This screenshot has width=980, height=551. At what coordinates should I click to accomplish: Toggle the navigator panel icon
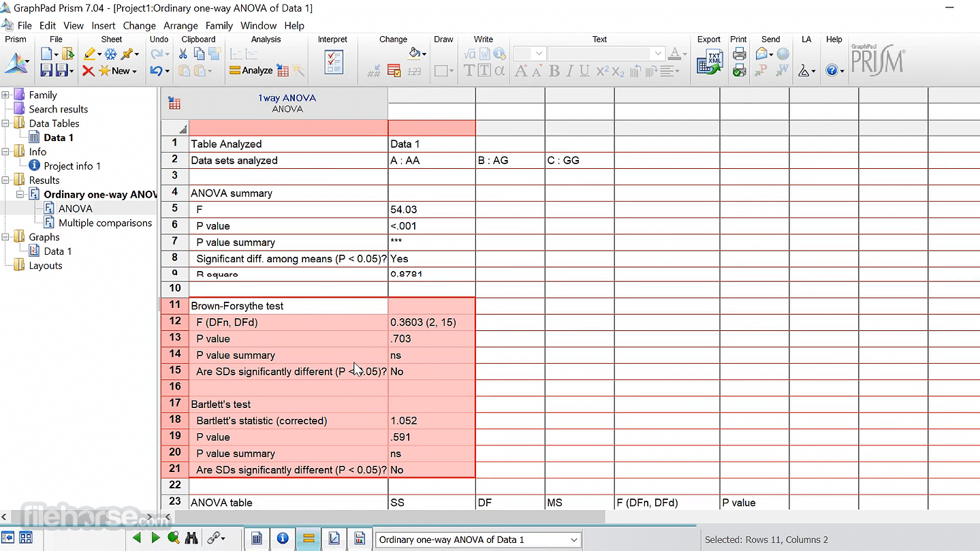click(x=8, y=538)
